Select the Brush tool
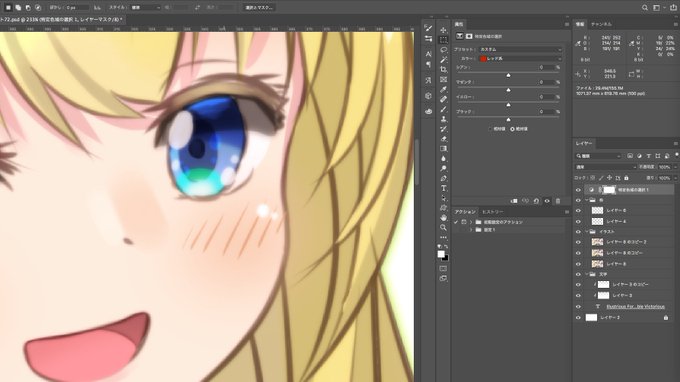The height and width of the screenshot is (382, 680). [443, 109]
